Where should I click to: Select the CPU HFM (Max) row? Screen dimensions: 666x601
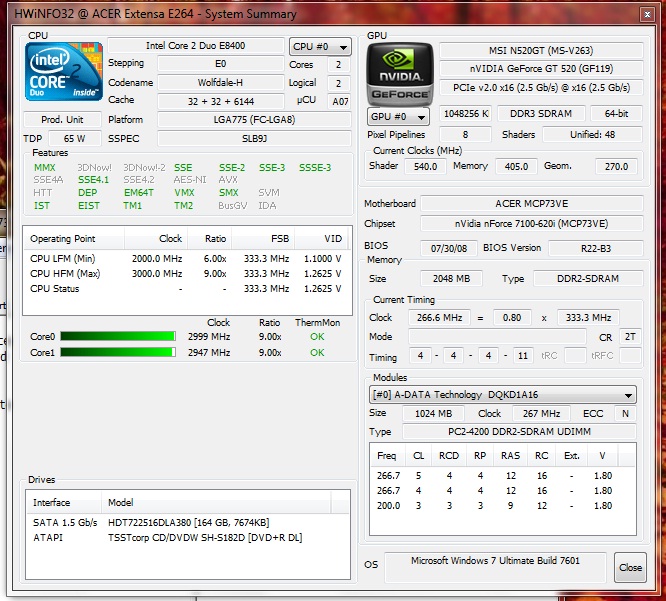click(x=186, y=274)
